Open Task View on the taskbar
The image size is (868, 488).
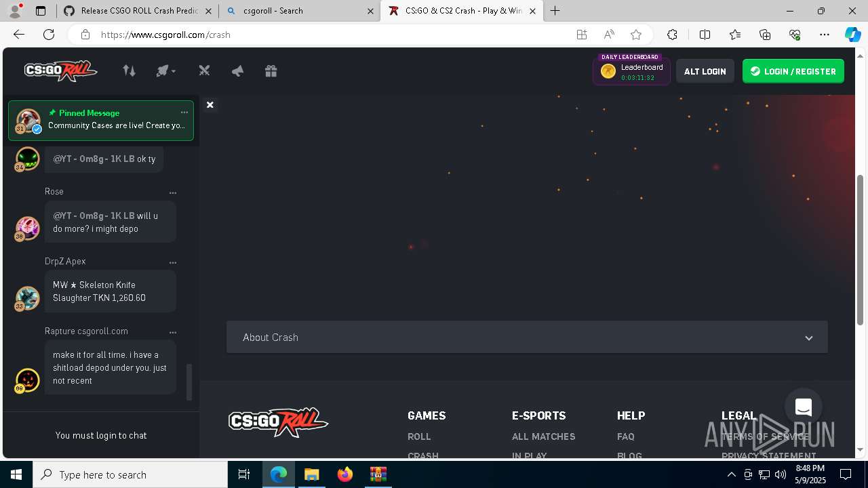244,474
